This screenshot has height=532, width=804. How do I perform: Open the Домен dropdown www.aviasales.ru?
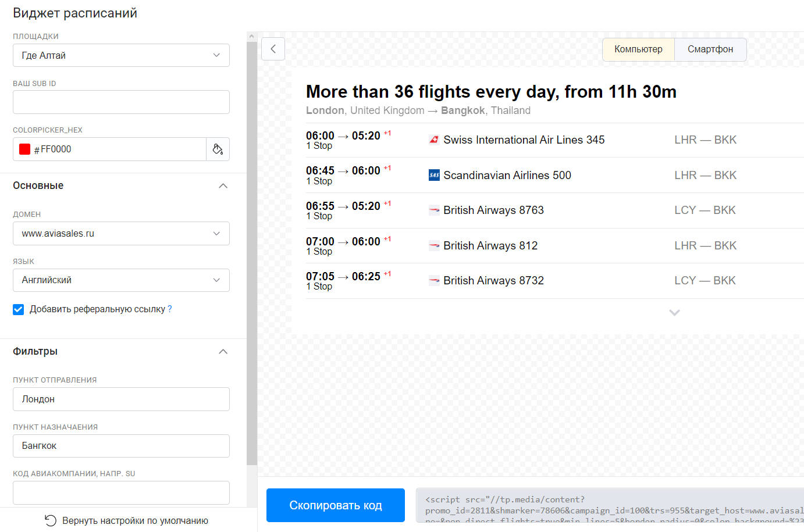121,233
